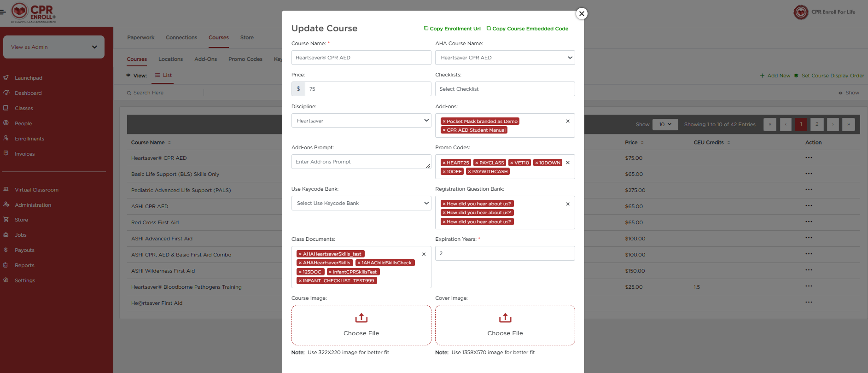Switch to the Paperwork tab

point(141,37)
